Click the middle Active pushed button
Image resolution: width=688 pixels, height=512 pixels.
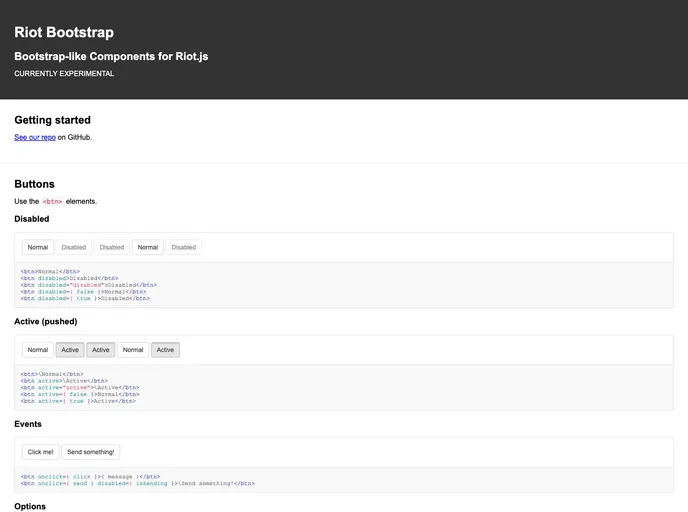coord(100,350)
